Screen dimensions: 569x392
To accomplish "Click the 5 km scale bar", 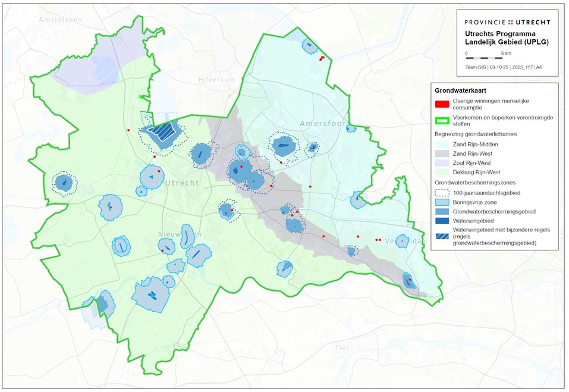I will pos(484,58).
